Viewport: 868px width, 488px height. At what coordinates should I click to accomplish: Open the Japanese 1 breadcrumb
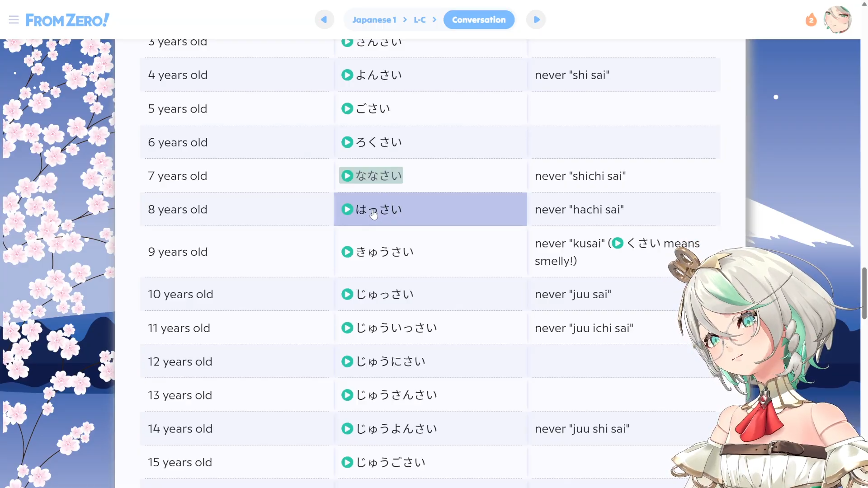[374, 20]
